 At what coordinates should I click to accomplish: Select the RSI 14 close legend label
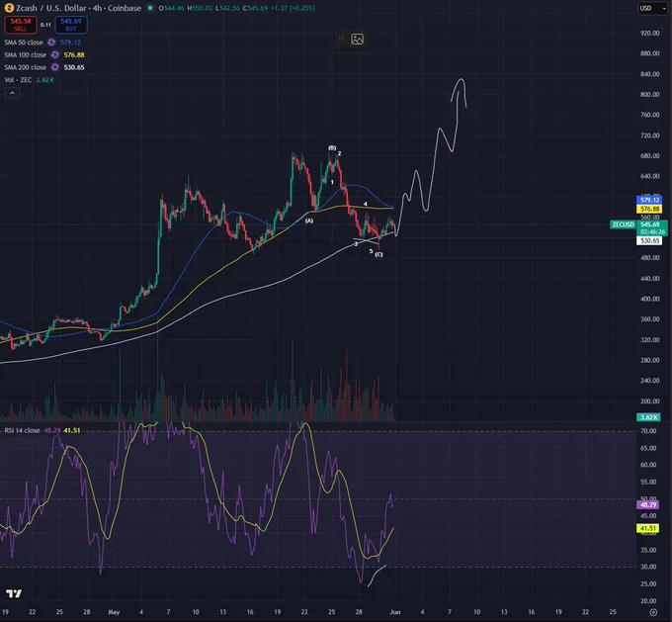point(22,430)
